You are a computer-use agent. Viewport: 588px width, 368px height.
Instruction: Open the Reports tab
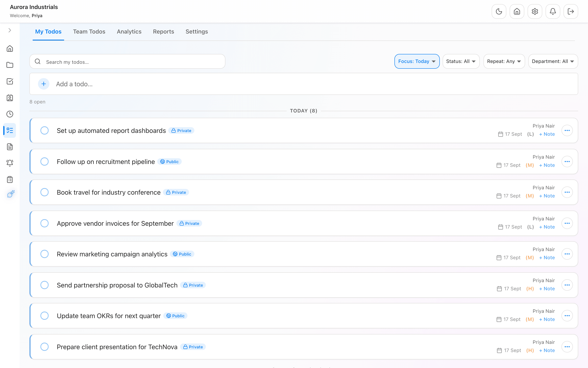(x=164, y=32)
